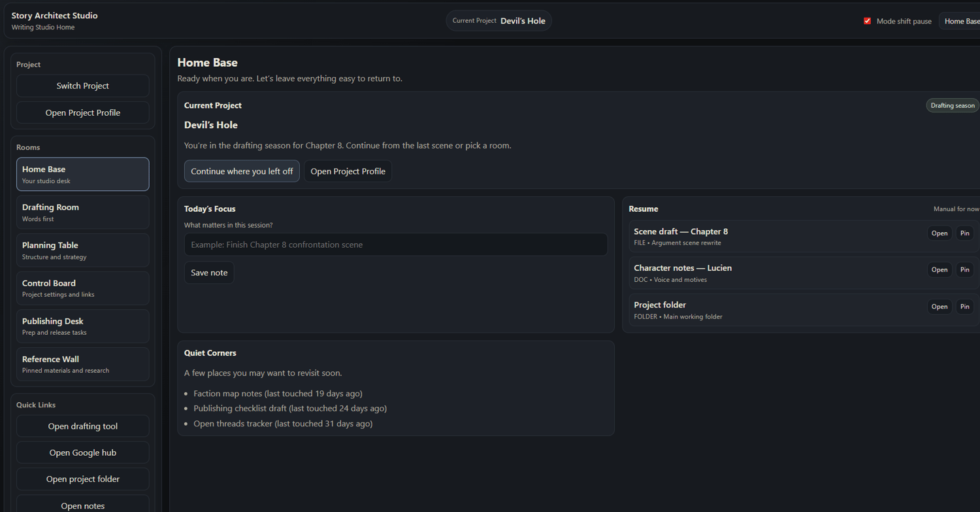This screenshot has height=512, width=980.
Task: Toggle the Mode shift pause checkbox
Action: coord(868,21)
